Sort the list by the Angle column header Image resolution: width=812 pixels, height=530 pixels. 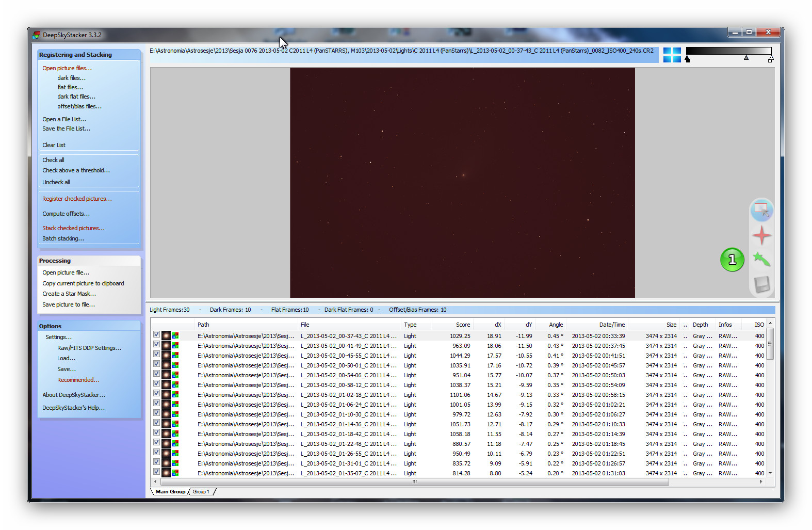(x=550, y=325)
